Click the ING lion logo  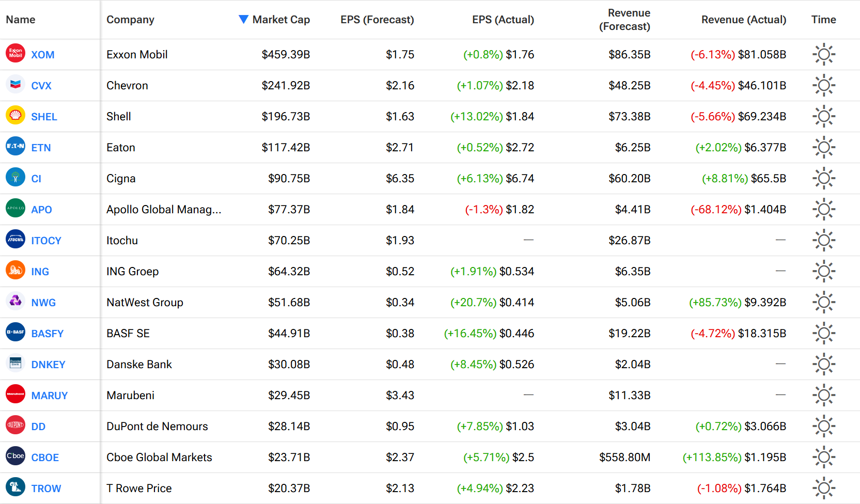15,270
